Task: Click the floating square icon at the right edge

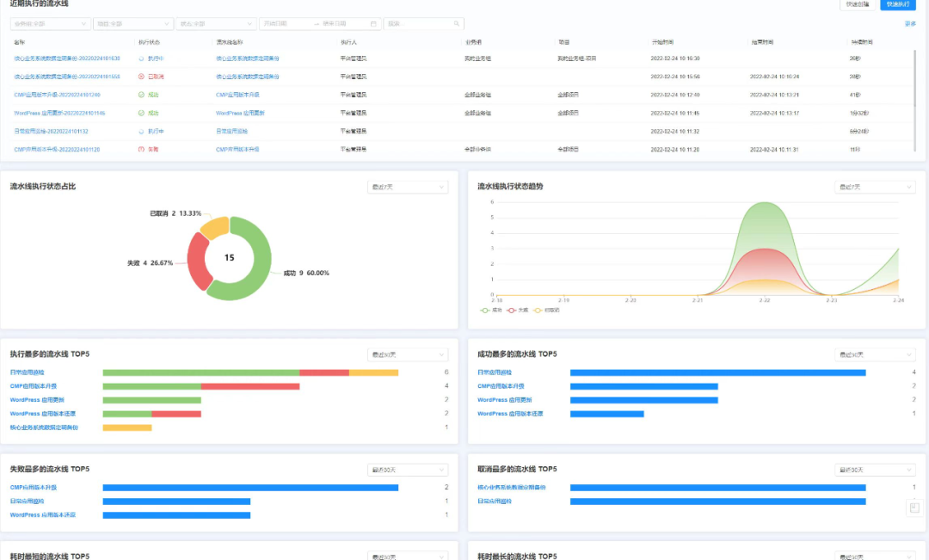Action: pos(914,508)
